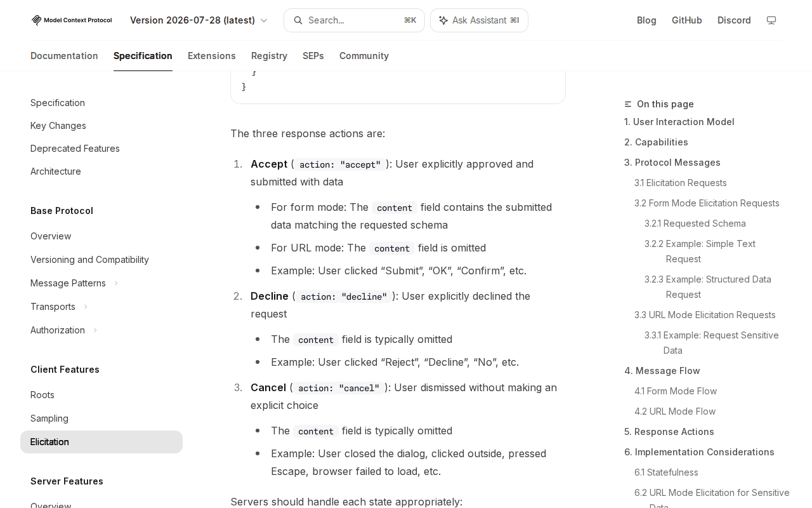Screen dimensions: 812x508
Task: Open the Discord link
Action: [x=734, y=20]
